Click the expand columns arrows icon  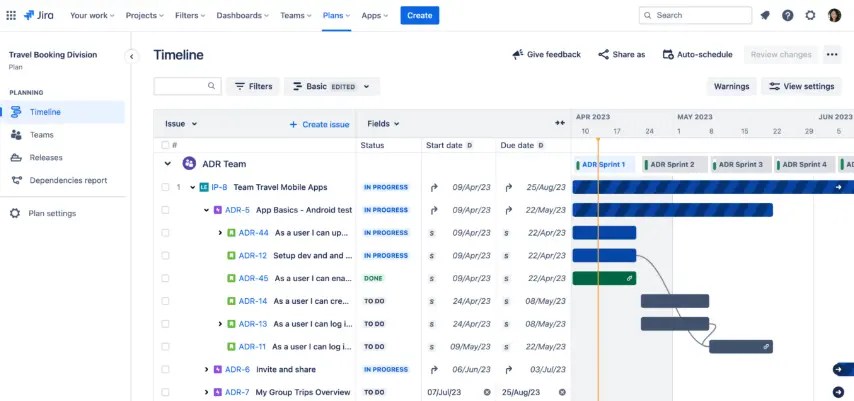click(560, 124)
